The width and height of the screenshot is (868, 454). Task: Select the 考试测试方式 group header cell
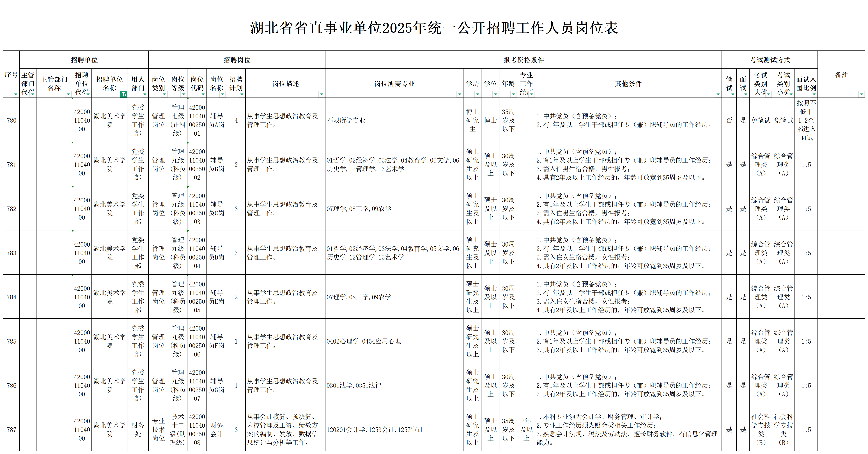[770, 60]
